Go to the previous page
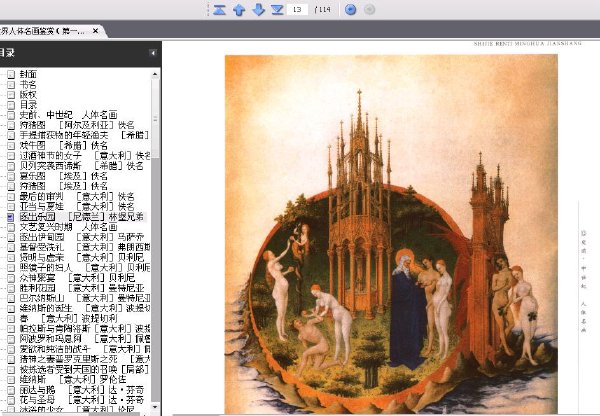Image resolution: width=600 pixels, height=416 pixels. (239, 10)
